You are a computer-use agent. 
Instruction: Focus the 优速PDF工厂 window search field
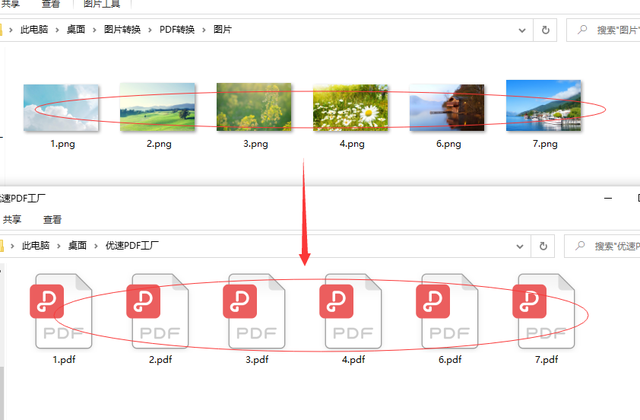608,245
